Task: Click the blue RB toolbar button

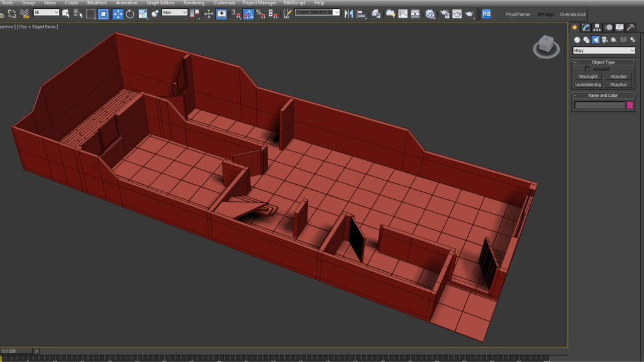Action: click(x=486, y=14)
